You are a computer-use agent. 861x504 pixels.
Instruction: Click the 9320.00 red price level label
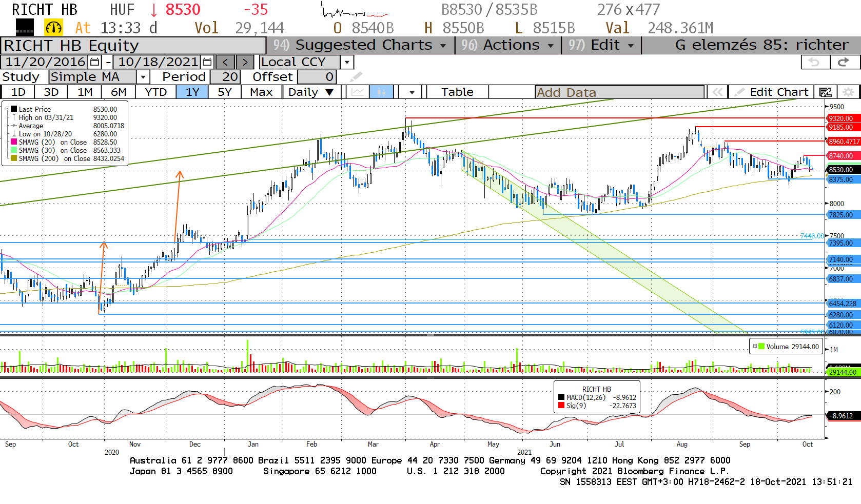pos(844,118)
